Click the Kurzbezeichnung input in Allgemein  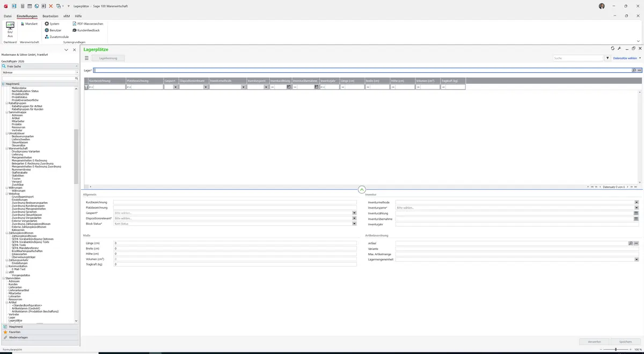coord(235,202)
